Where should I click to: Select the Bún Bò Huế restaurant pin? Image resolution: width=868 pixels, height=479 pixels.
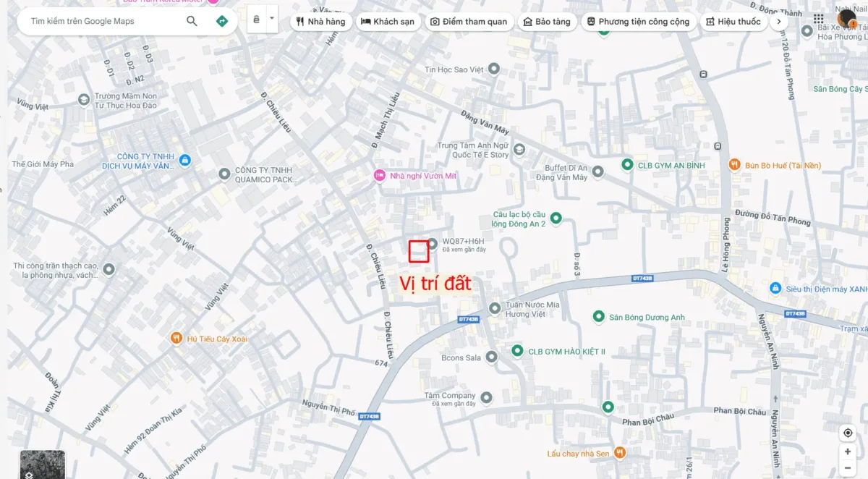tap(734, 165)
